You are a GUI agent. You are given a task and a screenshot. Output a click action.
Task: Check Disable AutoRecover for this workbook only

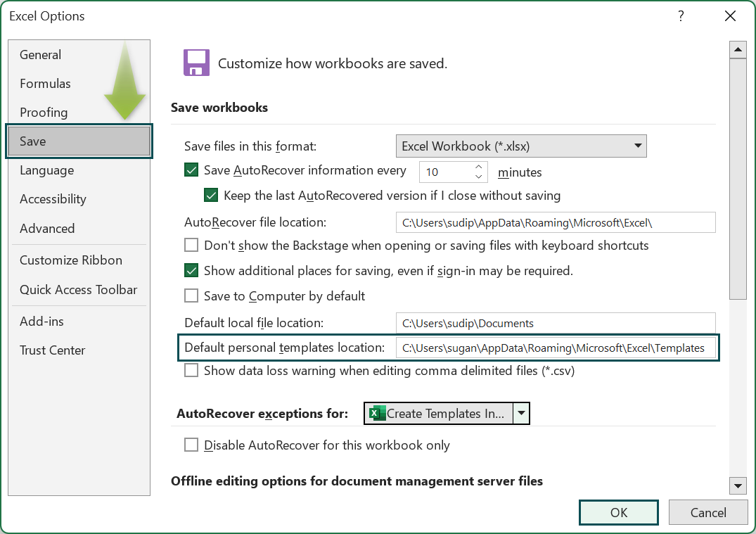[191, 445]
